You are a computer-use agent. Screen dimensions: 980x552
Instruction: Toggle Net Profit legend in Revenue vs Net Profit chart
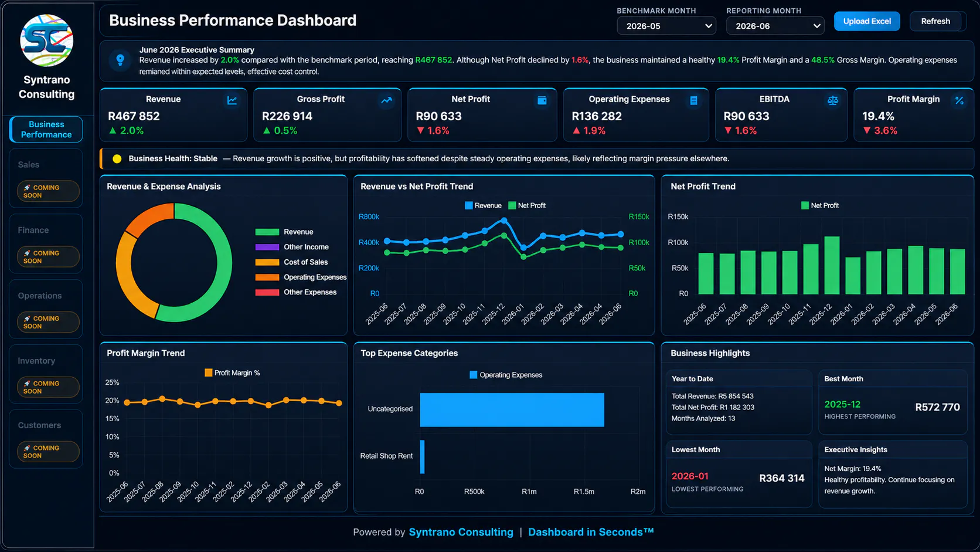point(527,205)
